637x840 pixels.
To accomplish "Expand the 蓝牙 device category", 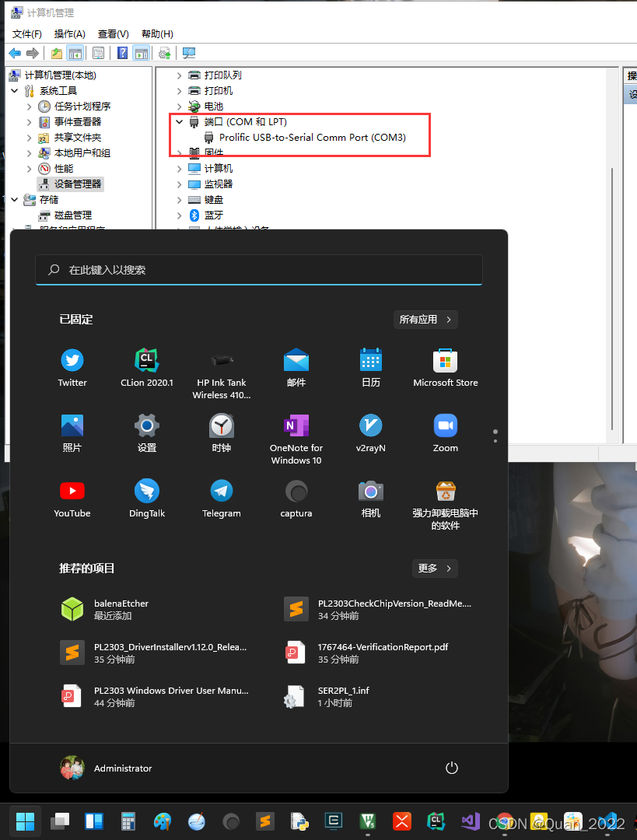I will (180, 215).
